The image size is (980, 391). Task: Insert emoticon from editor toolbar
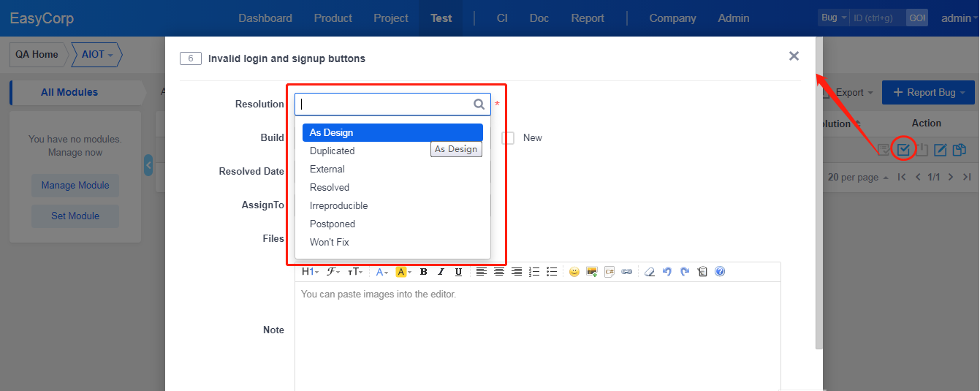click(574, 272)
